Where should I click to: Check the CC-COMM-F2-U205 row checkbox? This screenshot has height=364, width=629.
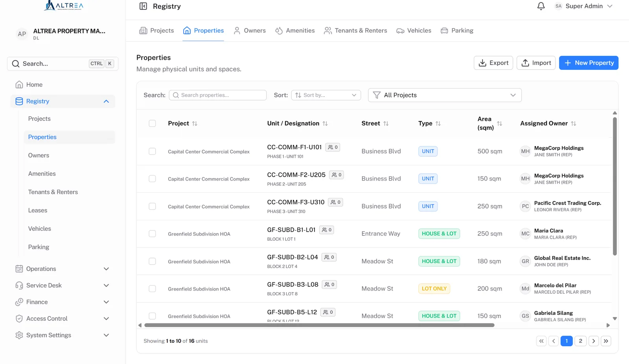point(152,179)
